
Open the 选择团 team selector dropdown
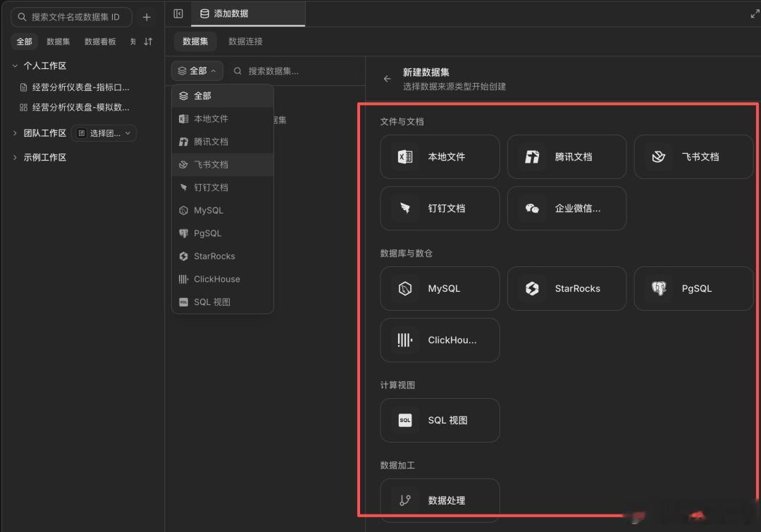click(104, 133)
